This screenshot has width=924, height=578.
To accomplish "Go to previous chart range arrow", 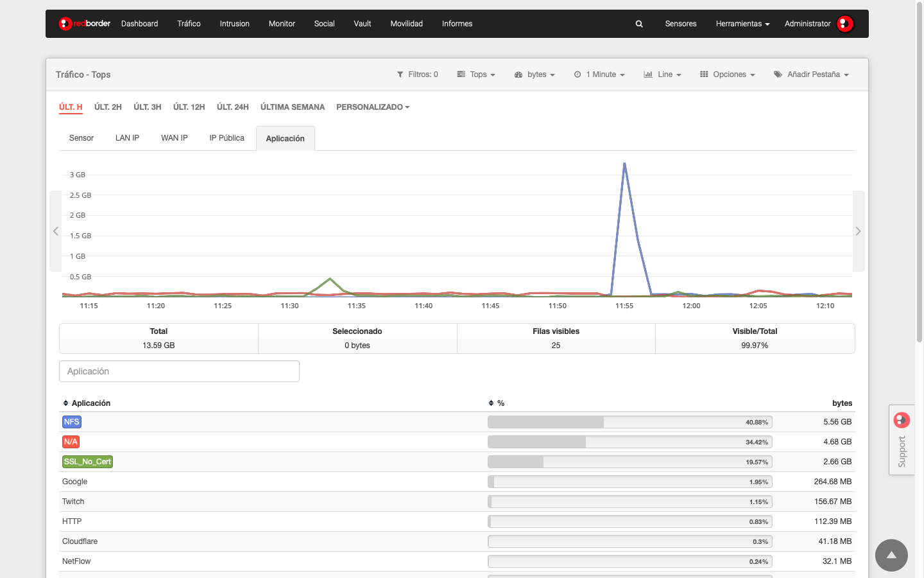I will [56, 231].
